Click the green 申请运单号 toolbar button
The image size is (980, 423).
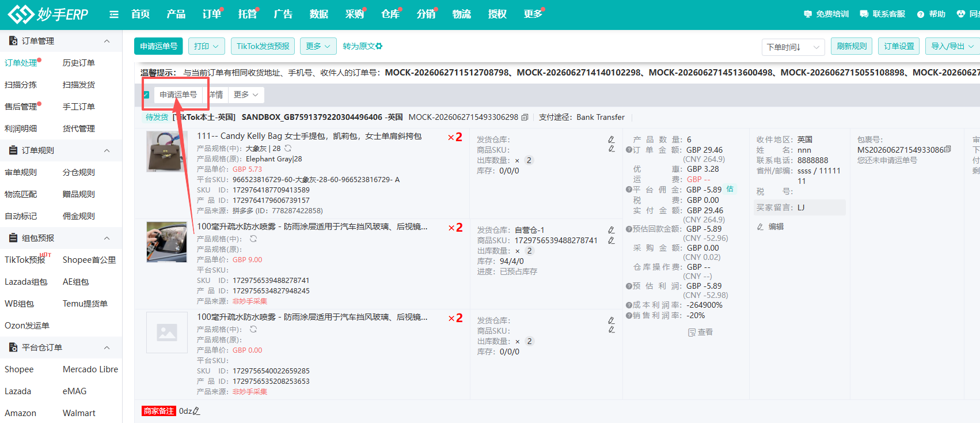tap(159, 46)
